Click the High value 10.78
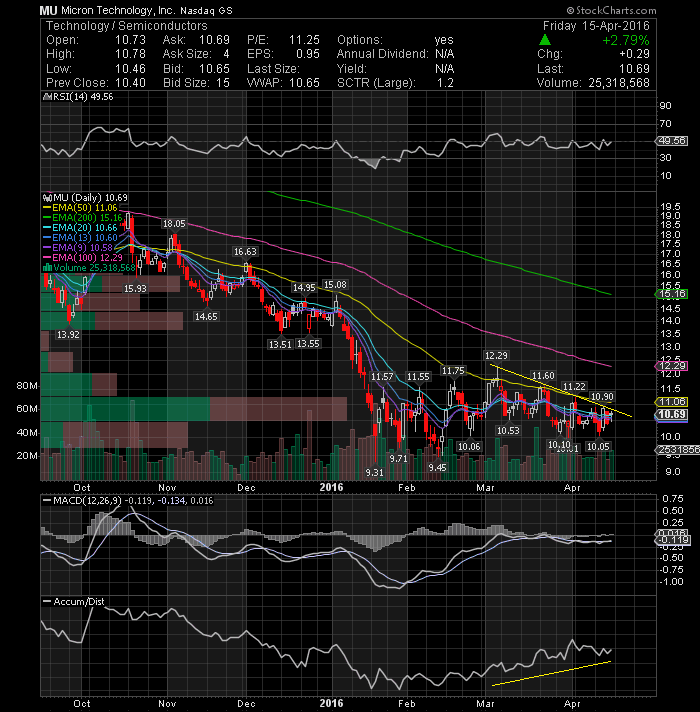This screenshot has width=700, height=712. (130, 54)
